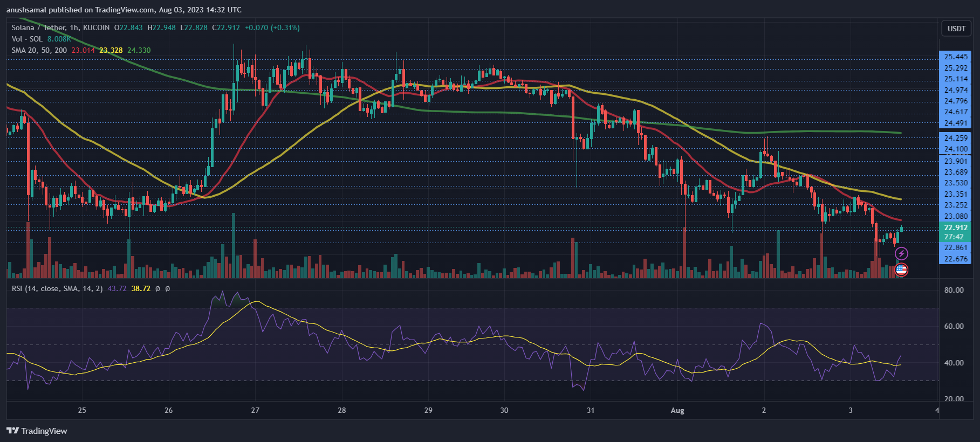Select the Vol · SOL indicator legend
This screenshot has height=442, width=980.
click(x=27, y=39)
